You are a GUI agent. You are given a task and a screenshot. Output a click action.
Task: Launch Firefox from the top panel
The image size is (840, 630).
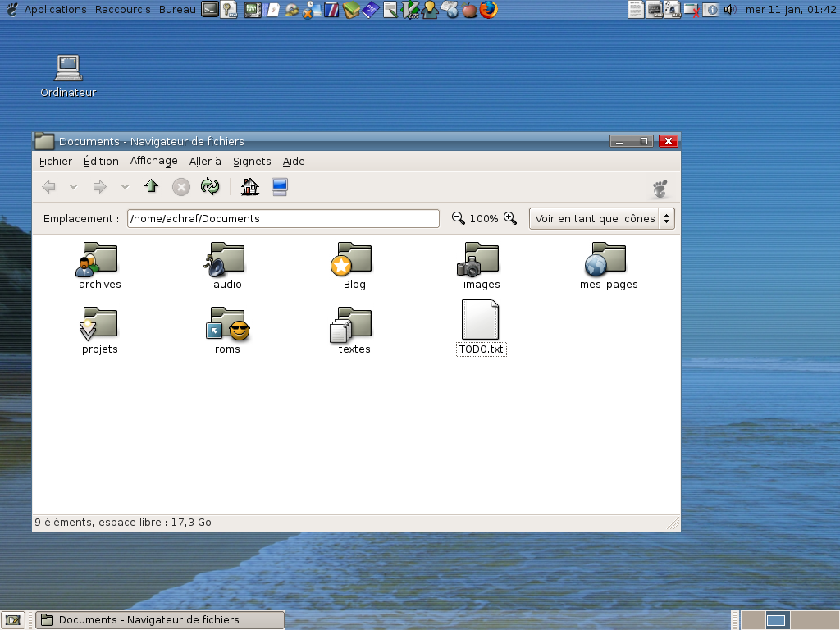[x=489, y=10]
